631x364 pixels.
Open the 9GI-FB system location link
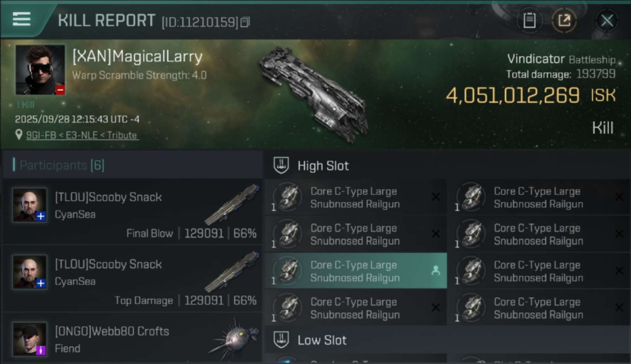pyautogui.click(x=82, y=135)
